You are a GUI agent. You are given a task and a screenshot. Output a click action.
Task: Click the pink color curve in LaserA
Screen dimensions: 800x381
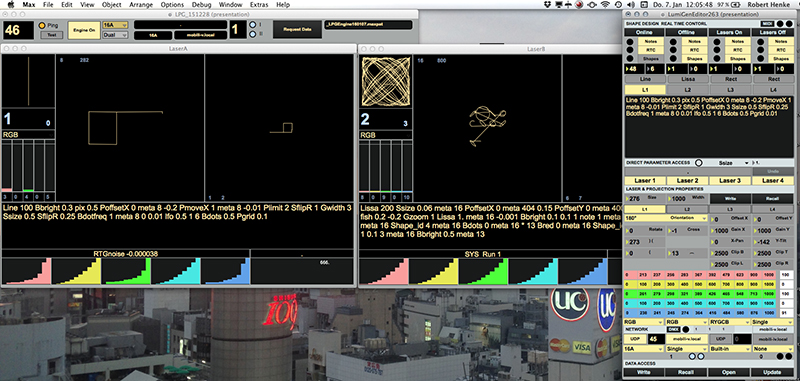coord(27,271)
